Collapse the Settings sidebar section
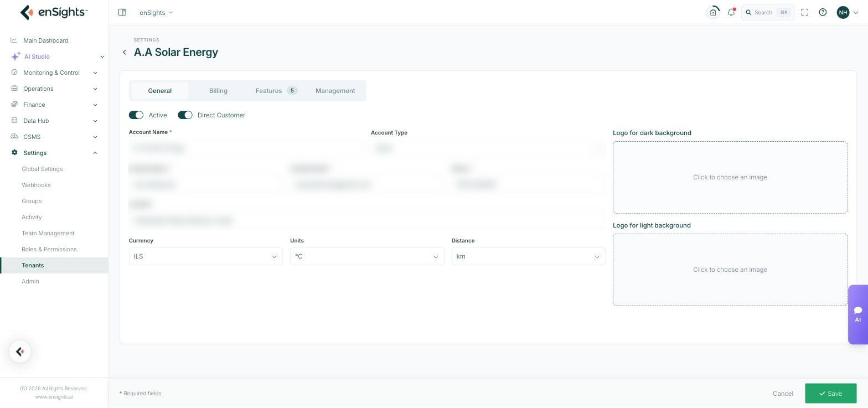The image size is (868, 408). coord(54,153)
